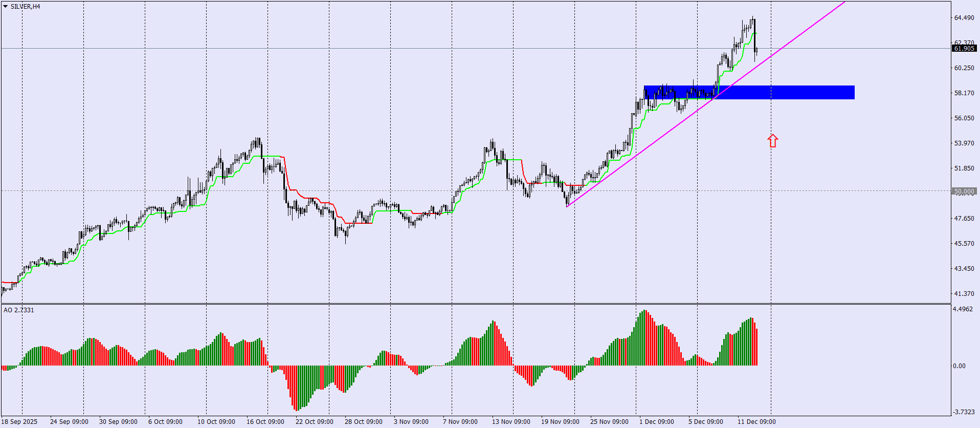This screenshot has width=980, height=428.
Task: Click the 30 Sep 09:00 time label
Action: point(118,422)
